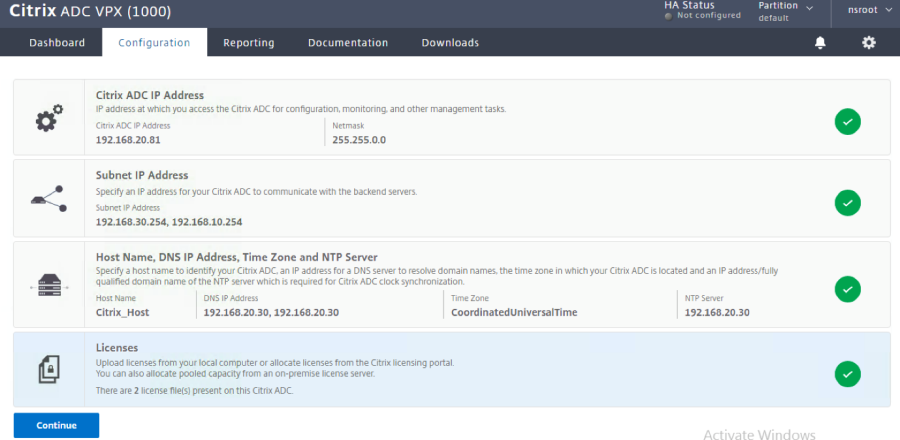Expand the Partition default dropdown
This screenshot has width=900, height=440.
(785, 11)
